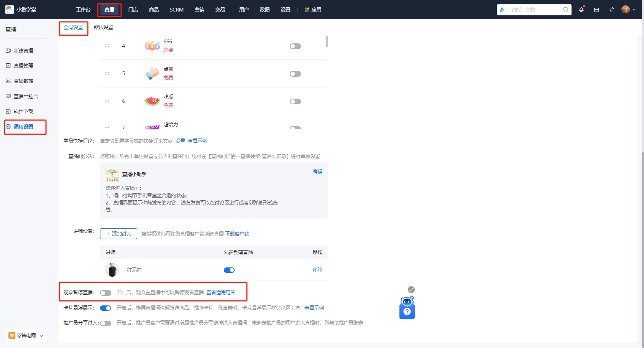Image resolution: width=644 pixels, height=348 pixels.
Task: Enable the 666 gift toggle
Action: [295, 46]
